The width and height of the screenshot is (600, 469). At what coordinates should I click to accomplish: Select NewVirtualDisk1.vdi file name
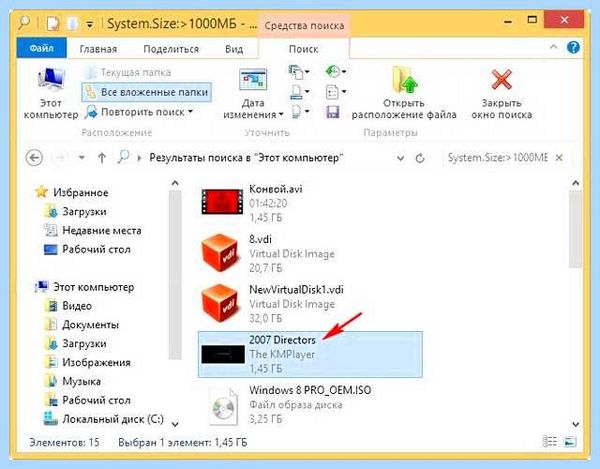coord(296,290)
